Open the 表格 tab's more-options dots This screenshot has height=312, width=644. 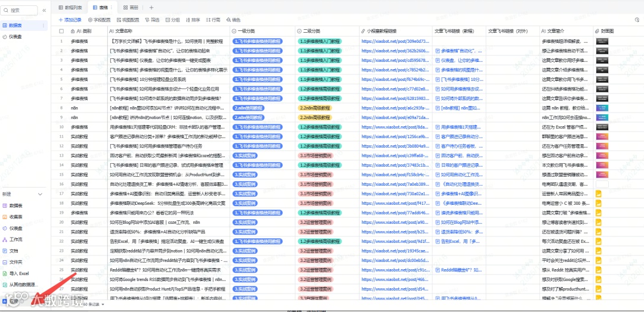pos(112,7)
